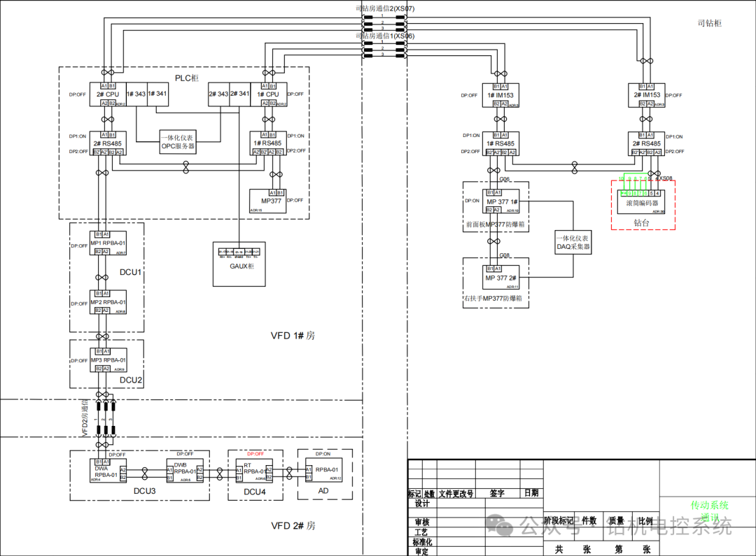
Task: Click the MP 377 1# panel block
Action: (x=501, y=201)
